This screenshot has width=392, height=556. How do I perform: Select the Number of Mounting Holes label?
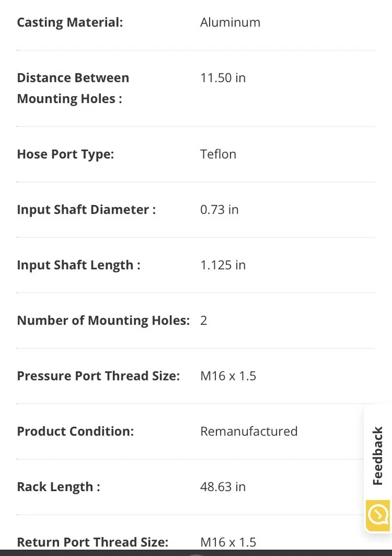point(104,320)
